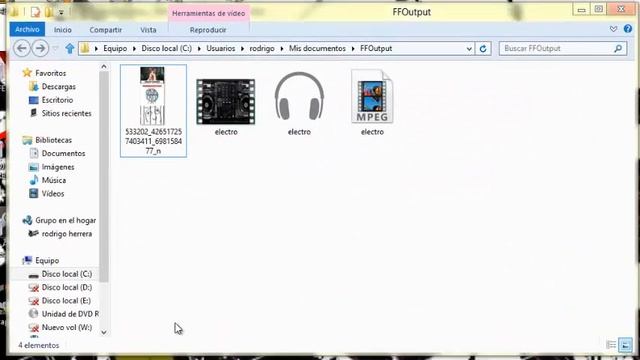This screenshot has width=640, height=360.
Task: Select Unidad de DVD drive
Action: [70, 314]
